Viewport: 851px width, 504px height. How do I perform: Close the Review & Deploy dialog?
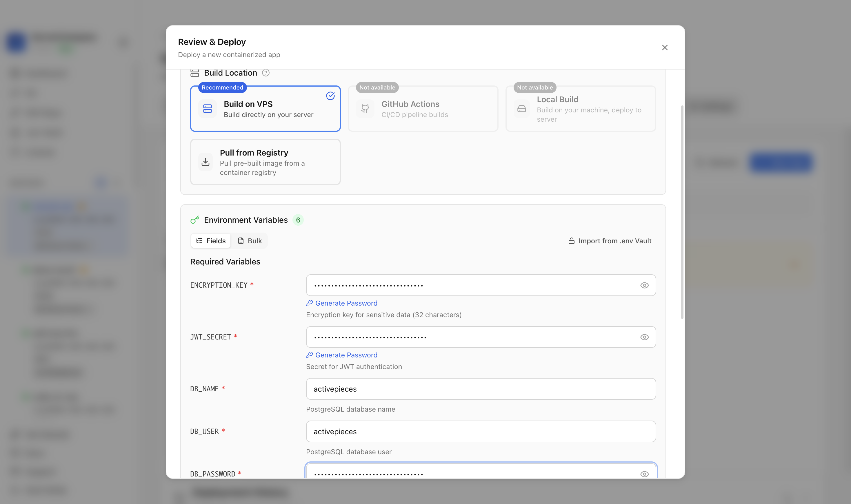pyautogui.click(x=665, y=48)
